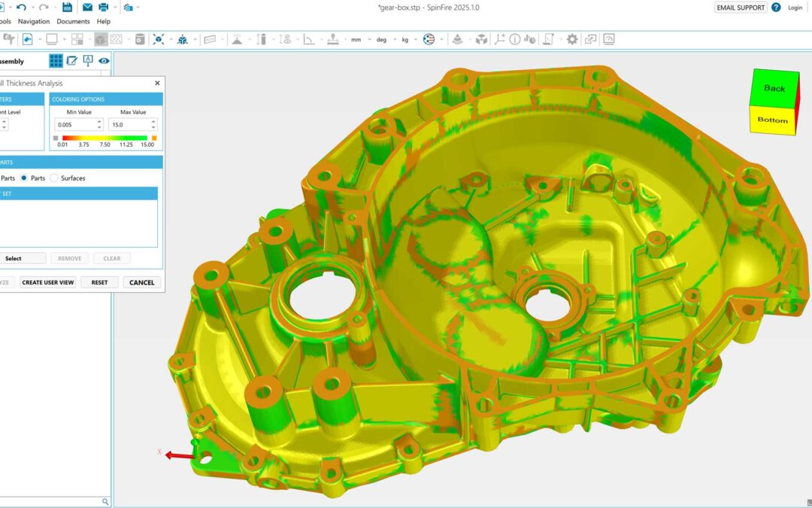Viewport: 812px width, 508px height.
Task: Open the deg angle units dropdown
Action: coord(383,39)
